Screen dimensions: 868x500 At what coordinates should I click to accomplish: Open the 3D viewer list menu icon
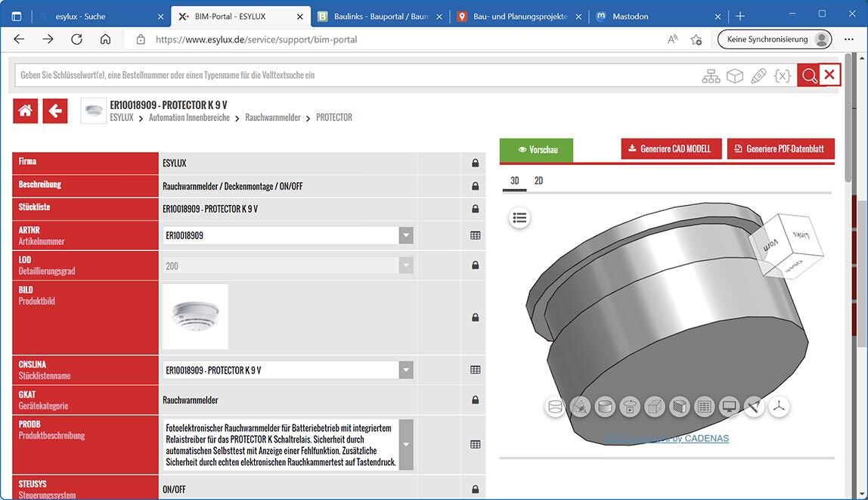[519, 218]
